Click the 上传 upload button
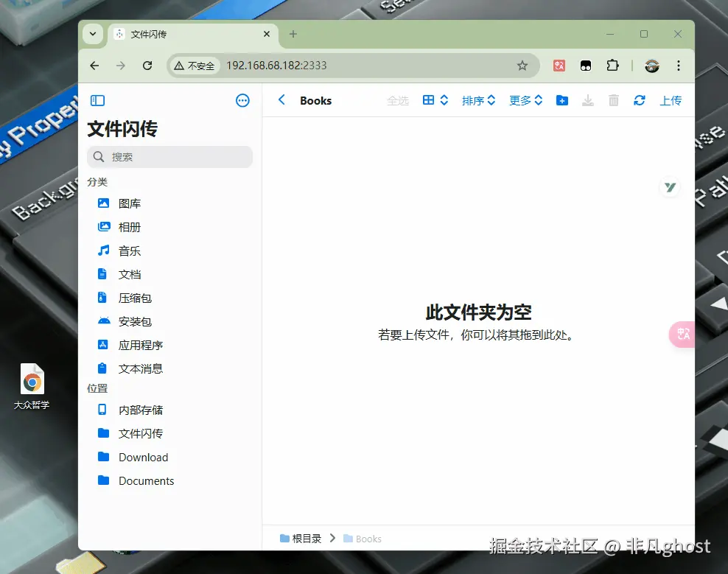Screen dimensions: 728x574 (671, 100)
